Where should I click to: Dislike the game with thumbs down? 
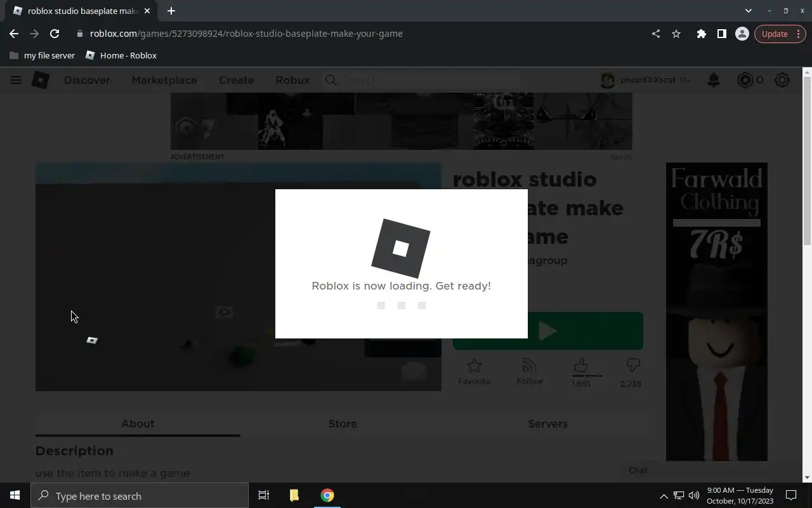coord(632,366)
